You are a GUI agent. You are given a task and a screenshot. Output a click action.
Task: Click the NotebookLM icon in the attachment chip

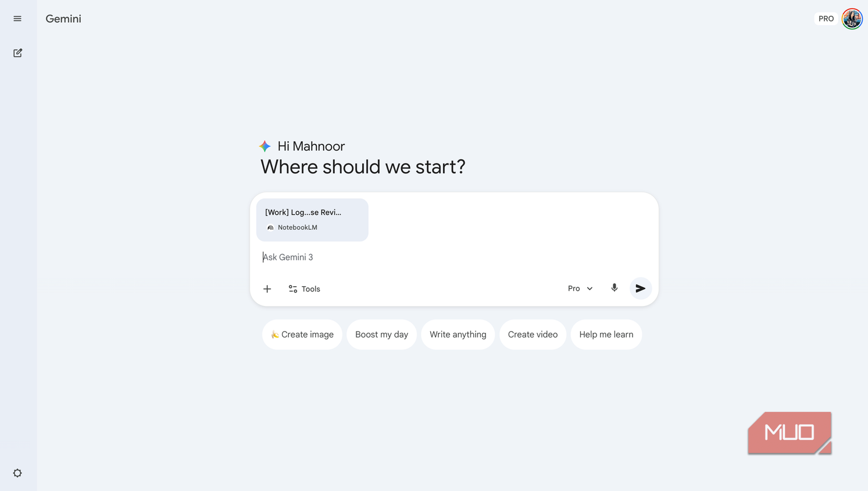coord(270,227)
